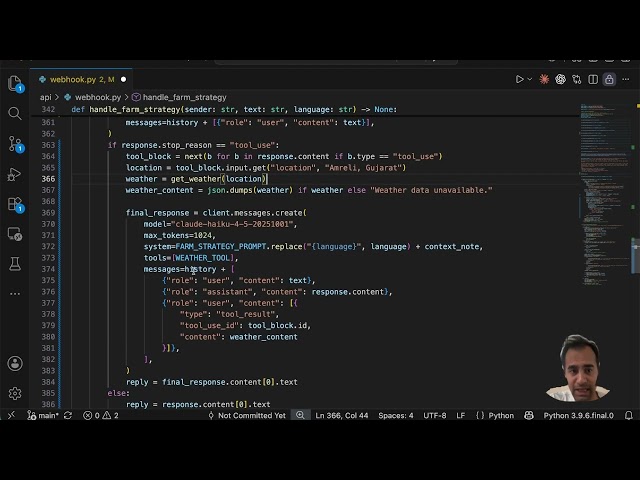The width and height of the screenshot is (640, 480).
Task: Open the Run and Debug view
Action: [x=15, y=174]
